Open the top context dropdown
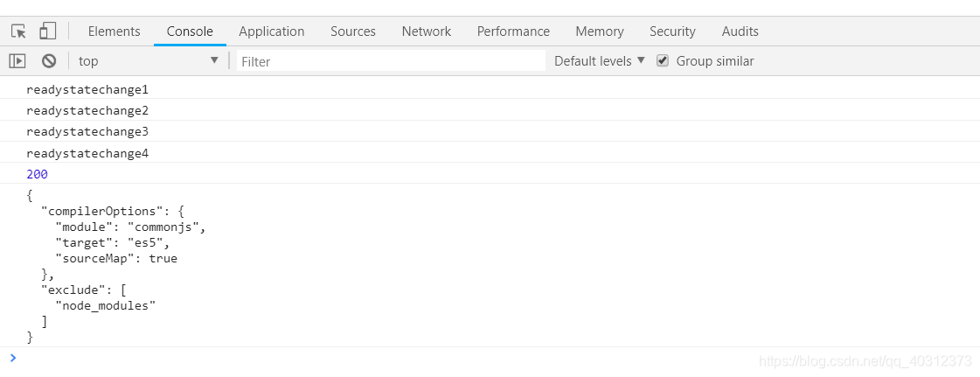The height and width of the screenshot is (377, 980). coord(148,60)
